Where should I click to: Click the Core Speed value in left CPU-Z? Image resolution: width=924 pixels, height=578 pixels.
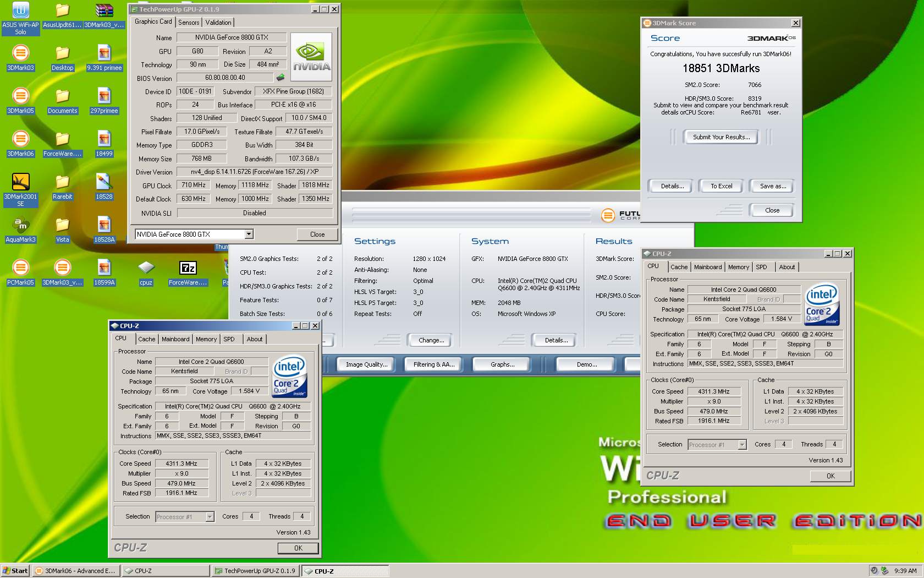182,464
